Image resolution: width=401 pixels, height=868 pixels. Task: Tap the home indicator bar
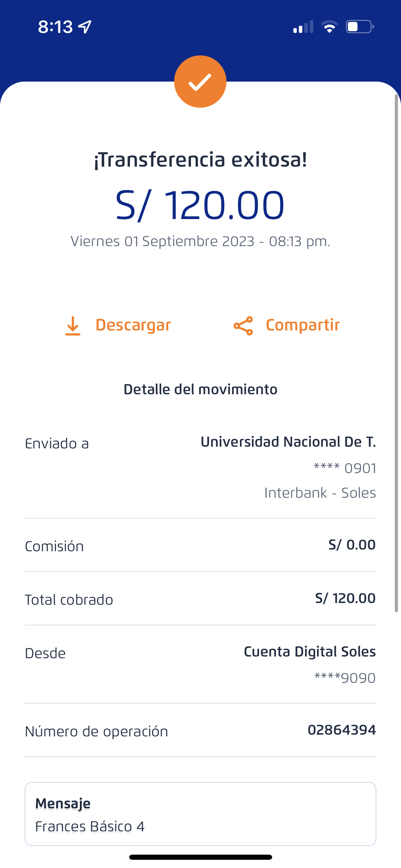pos(200,857)
